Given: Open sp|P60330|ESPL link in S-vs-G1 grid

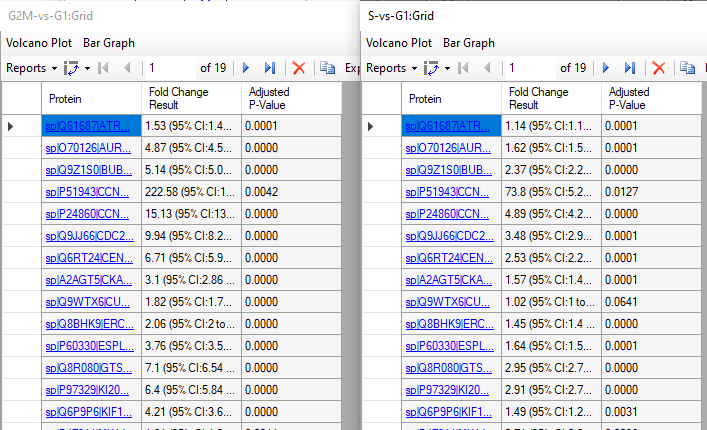Looking at the screenshot, I should [x=449, y=346].
